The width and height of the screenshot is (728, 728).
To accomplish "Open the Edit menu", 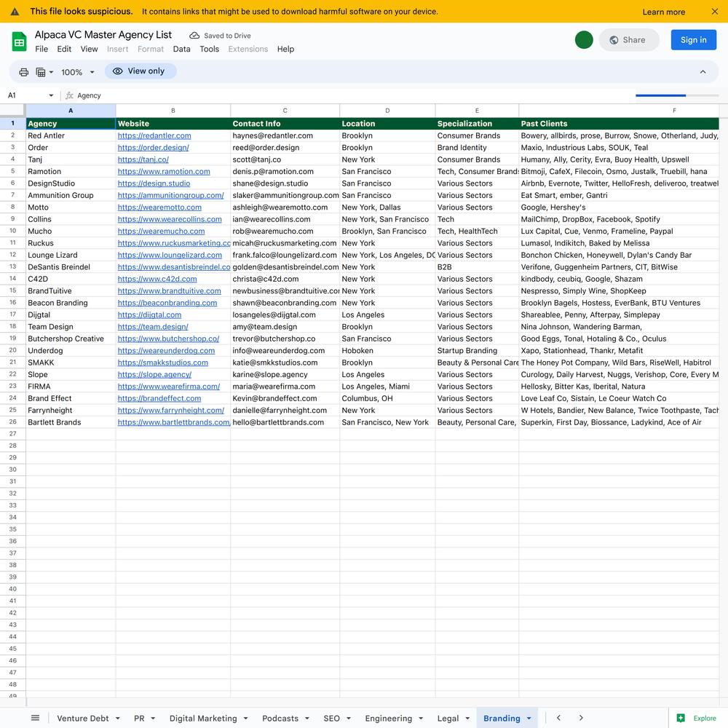I will (x=64, y=49).
